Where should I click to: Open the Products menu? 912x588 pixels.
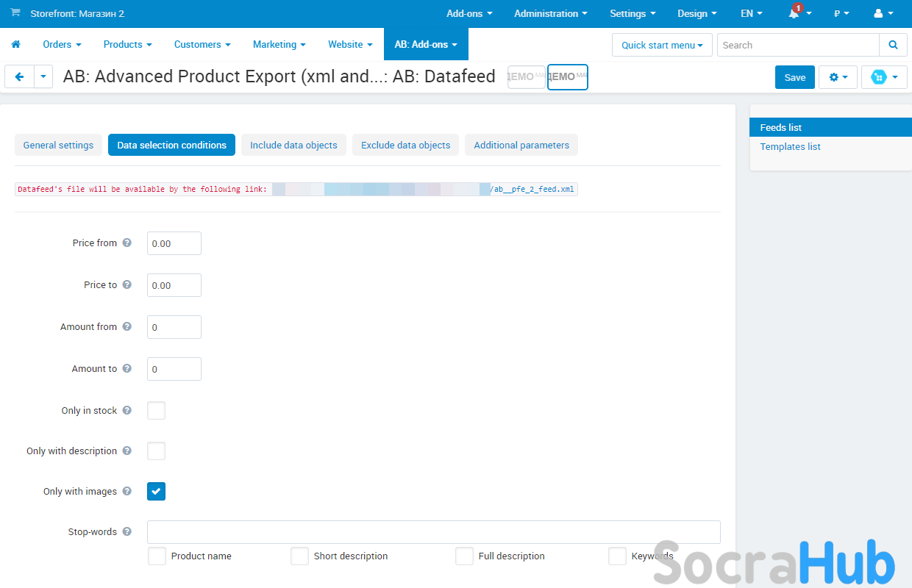(128, 45)
